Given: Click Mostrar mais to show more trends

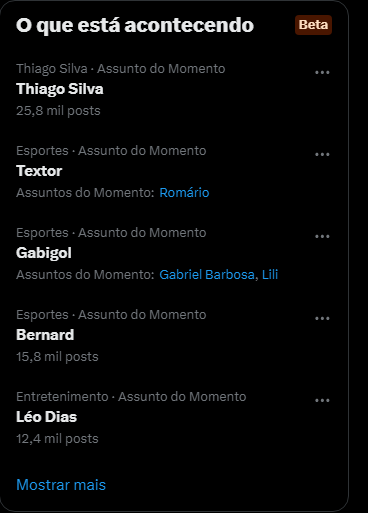Looking at the screenshot, I should point(61,485).
